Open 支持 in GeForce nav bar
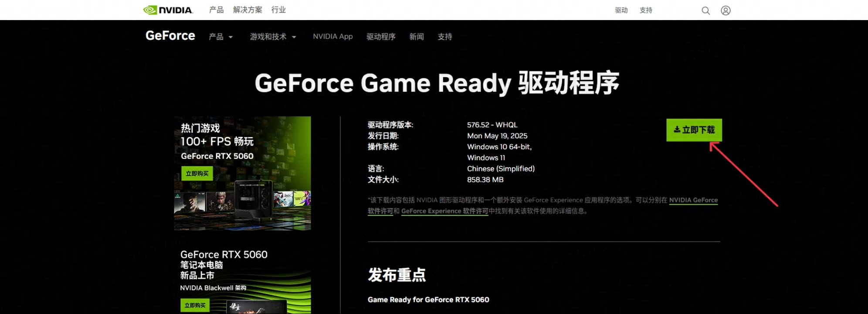This screenshot has height=314, width=868. point(445,37)
